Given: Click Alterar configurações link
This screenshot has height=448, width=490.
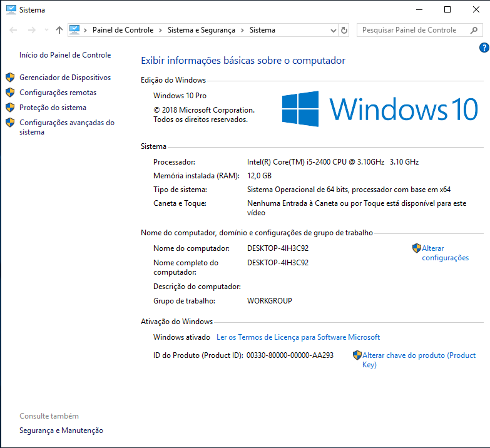Looking at the screenshot, I should point(445,253).
